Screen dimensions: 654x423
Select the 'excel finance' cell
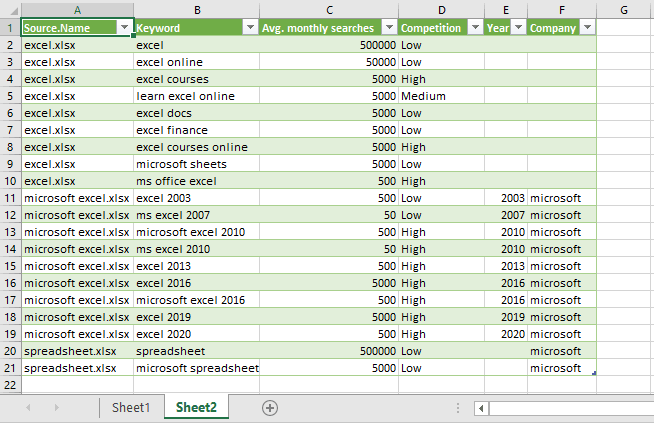pos(196,130)
